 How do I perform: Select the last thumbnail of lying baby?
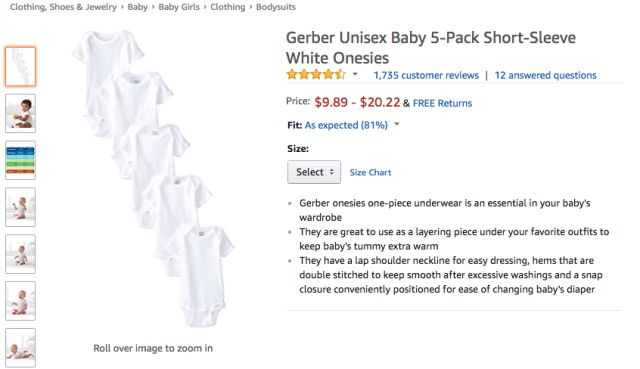coord(20,347)
